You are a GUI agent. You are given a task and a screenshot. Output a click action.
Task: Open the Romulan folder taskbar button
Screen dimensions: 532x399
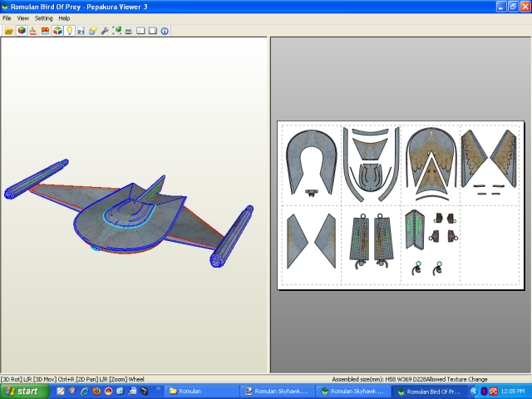[202, 392]
